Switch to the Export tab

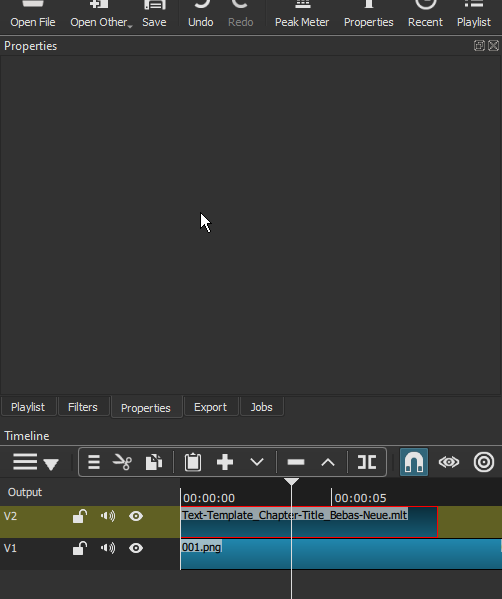[210, 407]
